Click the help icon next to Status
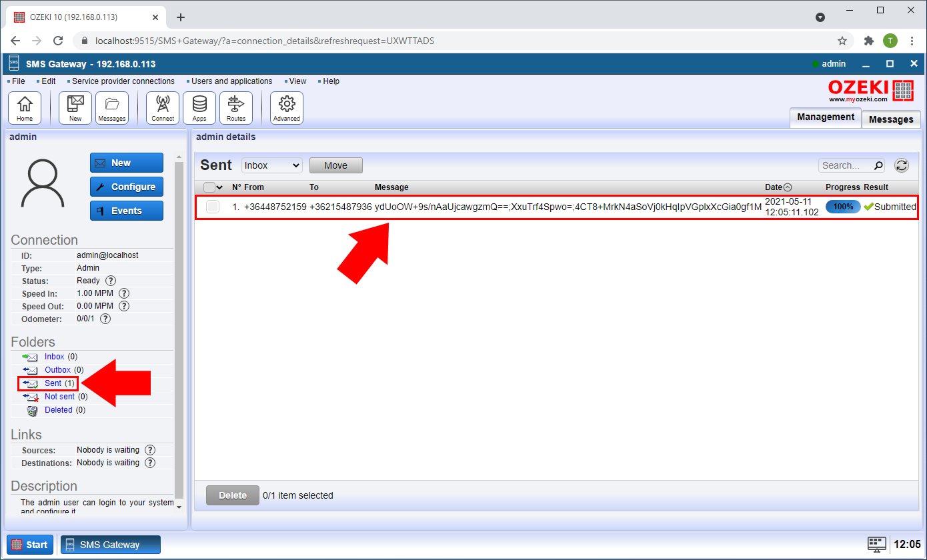 pyautogui.click(x=111, y=281)
